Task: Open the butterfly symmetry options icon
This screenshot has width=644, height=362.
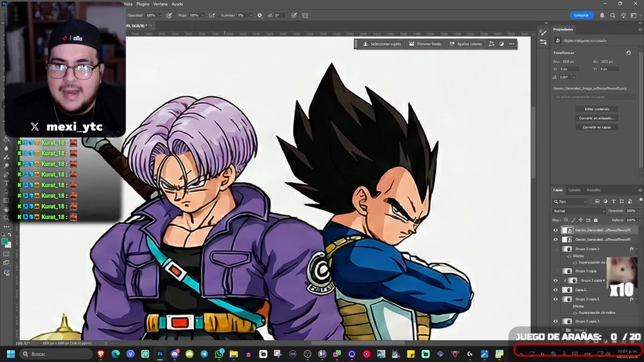Action: (x=305, y=16)
